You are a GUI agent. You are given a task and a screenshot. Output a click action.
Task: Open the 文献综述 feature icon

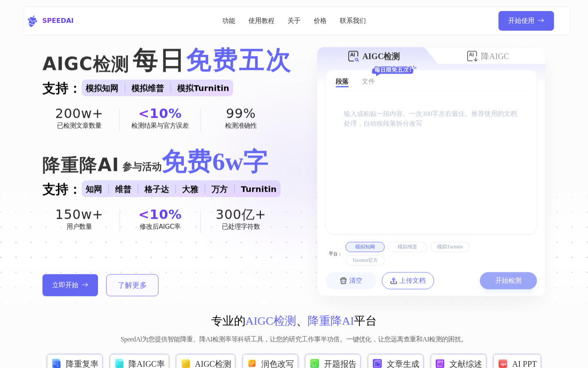click(440, 364)
